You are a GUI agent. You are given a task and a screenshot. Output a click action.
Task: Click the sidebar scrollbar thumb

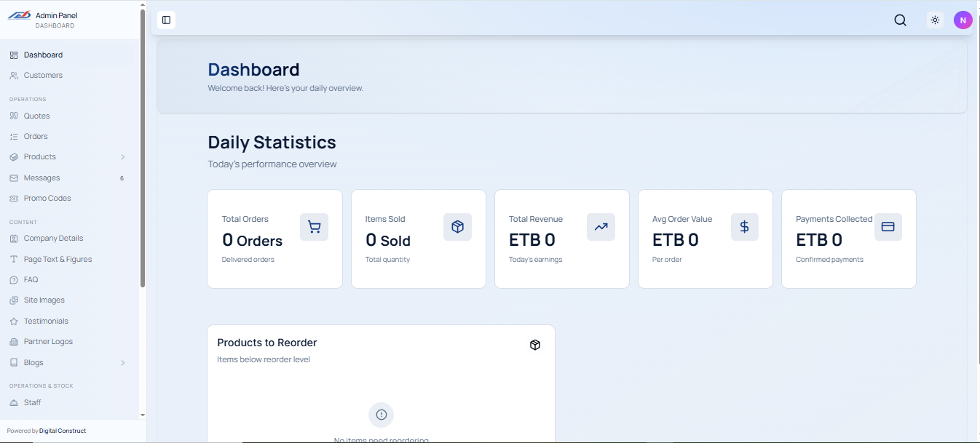pos(143,148)
